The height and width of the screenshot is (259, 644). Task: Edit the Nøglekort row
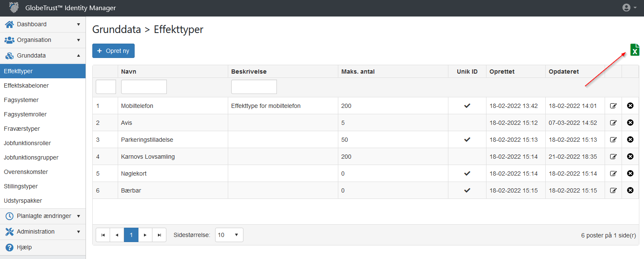point(613,174)
